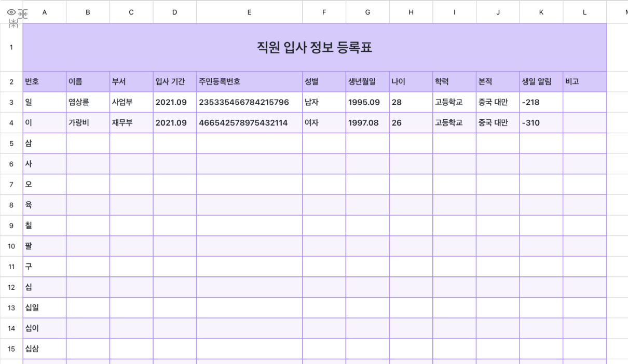Click the 본적 header cell
Screen dimensions: 628x364
[498, 81]
